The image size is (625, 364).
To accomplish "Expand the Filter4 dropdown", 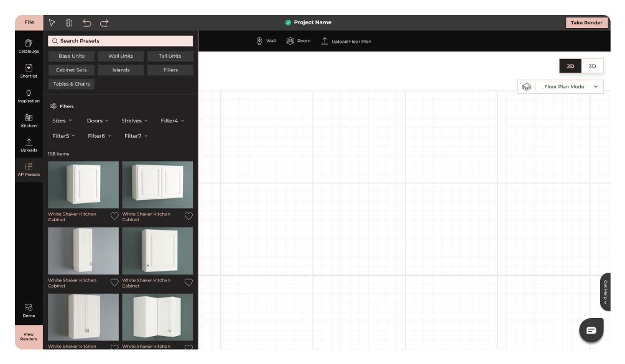I will coord(173,121).
